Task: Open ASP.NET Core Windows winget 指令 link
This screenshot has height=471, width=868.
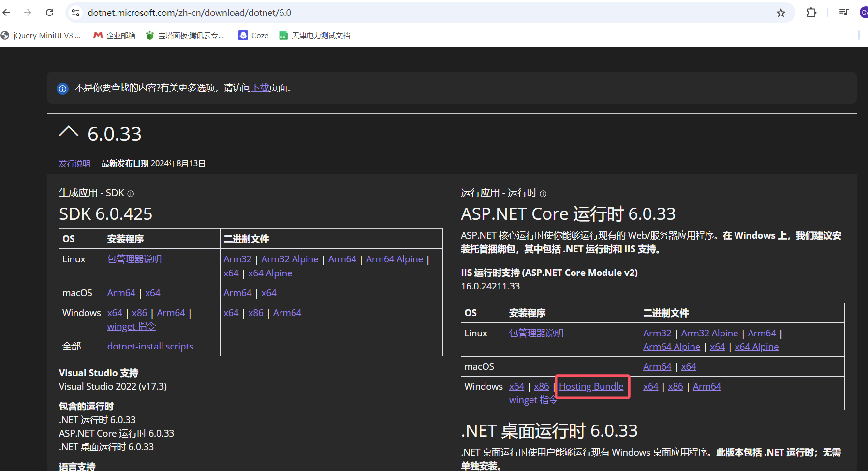Action: pyautogui.click(x=533, y=400)
